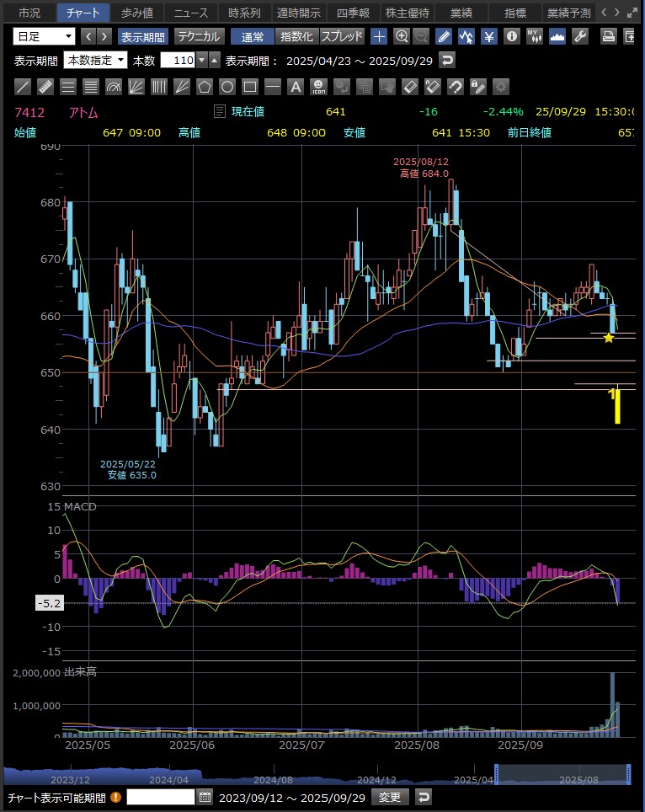Image resolution: width=645 pixels, height=812 pixels.
Task: Toggle the crosshair cursor button
Action: point(379,36)
